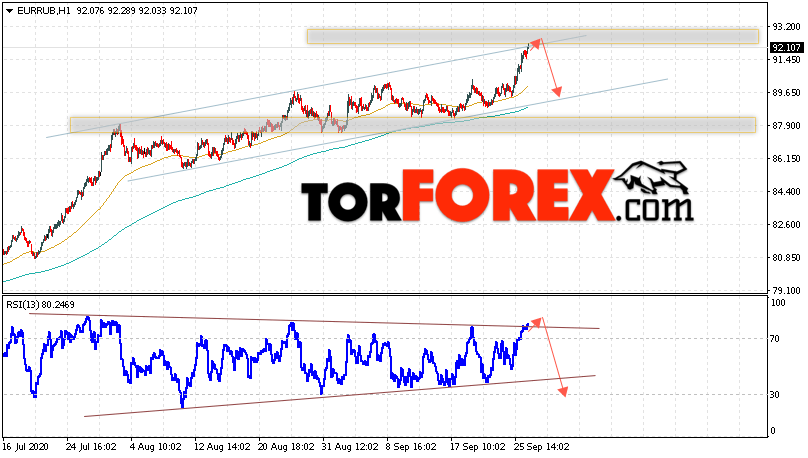This screenshot has width=808, height=458.
Task: Click the 8 Sep 16:02 time label
Action: click(x=411, y=447)
